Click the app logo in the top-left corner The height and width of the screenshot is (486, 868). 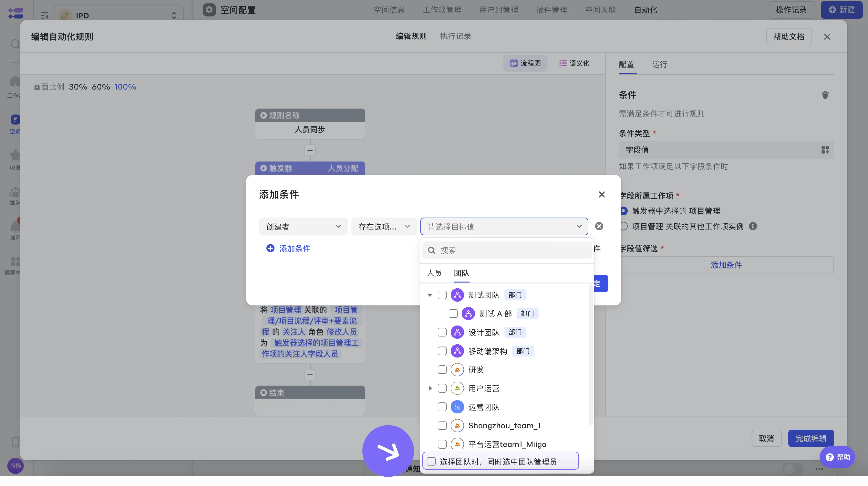[x=15, y=13]
